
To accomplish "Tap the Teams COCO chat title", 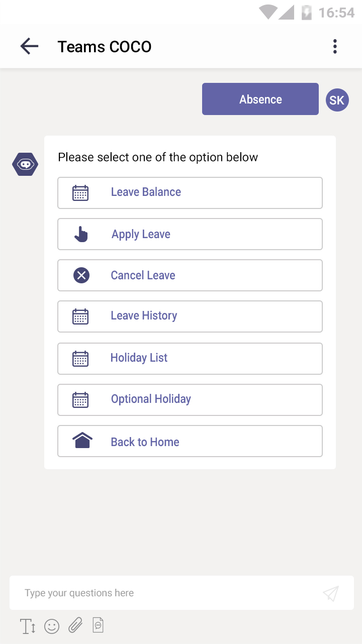I will point(105,47).
